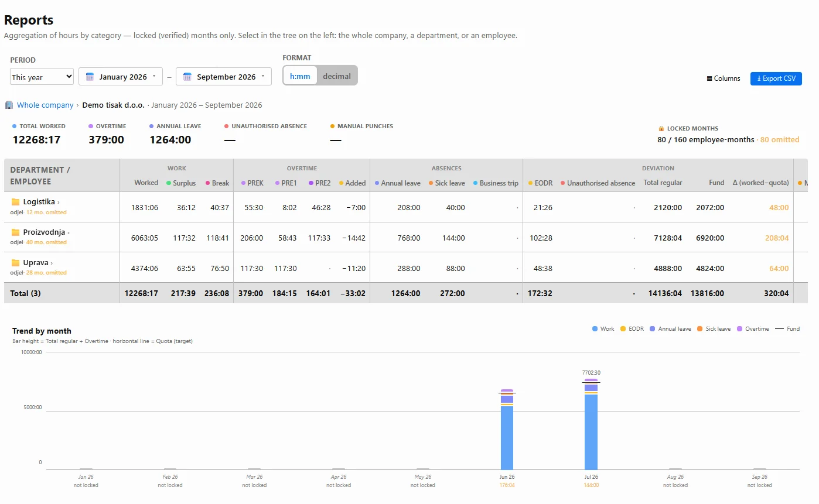This screenshot has width=819, height=504.
Task: Click calendar icon in January 2026 picker
Action: [x=90, y=77]
